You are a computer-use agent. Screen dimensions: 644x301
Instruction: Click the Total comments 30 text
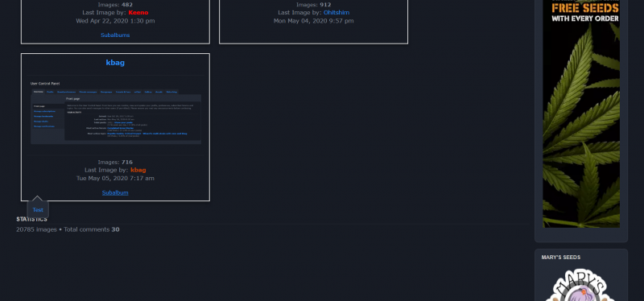click(92, 229)
